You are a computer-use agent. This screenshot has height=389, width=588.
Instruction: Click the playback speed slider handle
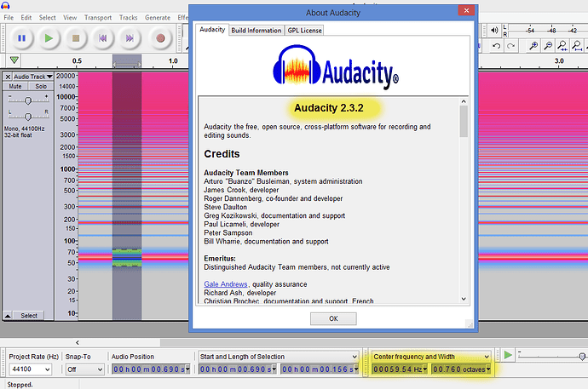coord(582,357)
